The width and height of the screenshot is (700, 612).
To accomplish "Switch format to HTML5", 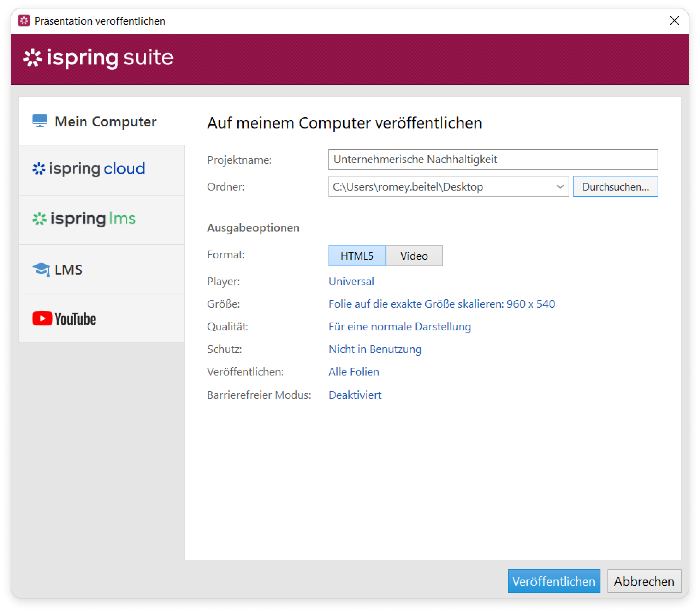I will [x=357, y=256].
